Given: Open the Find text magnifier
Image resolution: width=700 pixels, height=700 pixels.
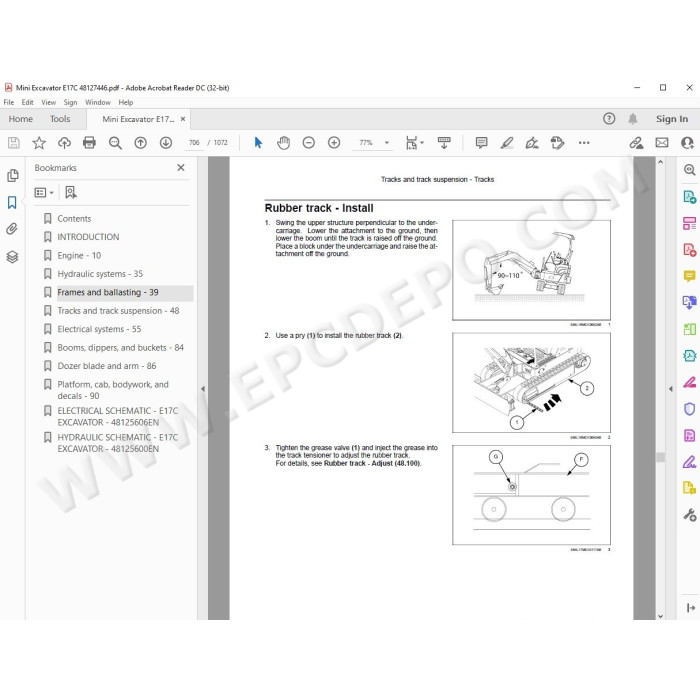Looking at the screenshot, I should (115, 143).
